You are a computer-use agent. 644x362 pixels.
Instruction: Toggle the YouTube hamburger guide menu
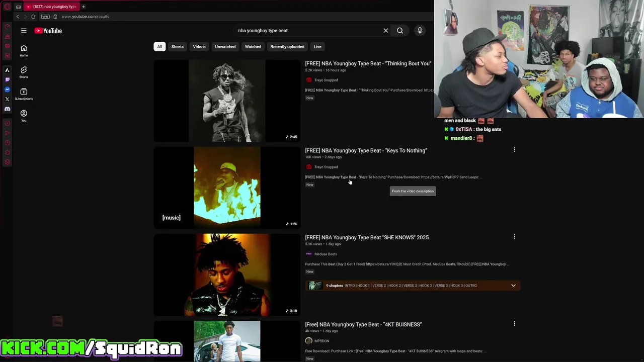(24, 31)
